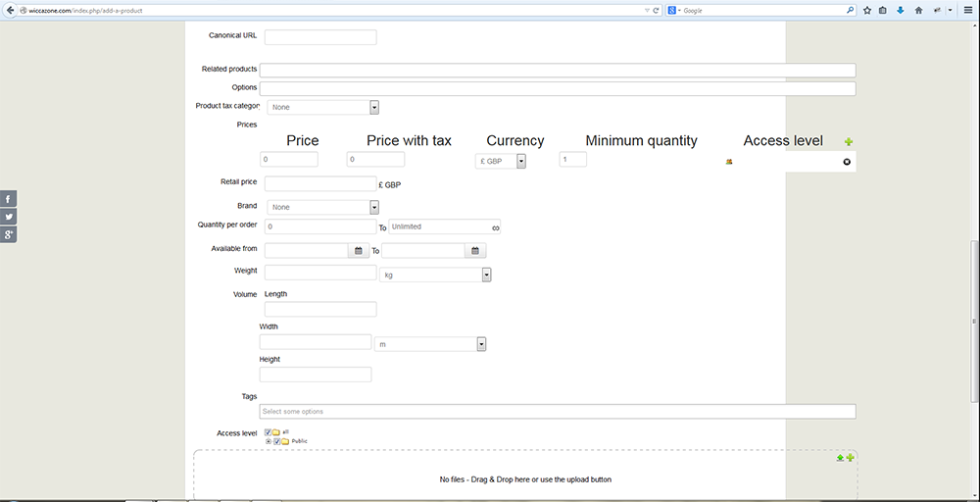The image size is (980, 502).
Task: Open the Currency GBP dropdown
Action: coord(521,161)
